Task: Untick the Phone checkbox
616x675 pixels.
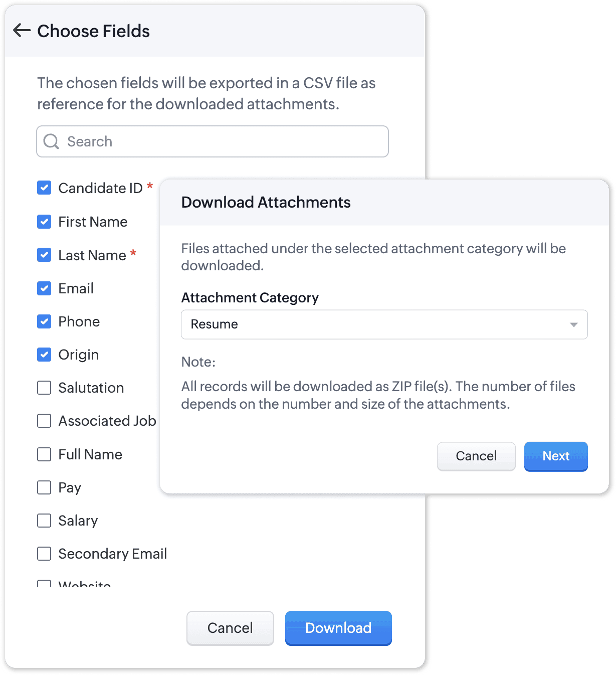Action: [x=44, y=321]
